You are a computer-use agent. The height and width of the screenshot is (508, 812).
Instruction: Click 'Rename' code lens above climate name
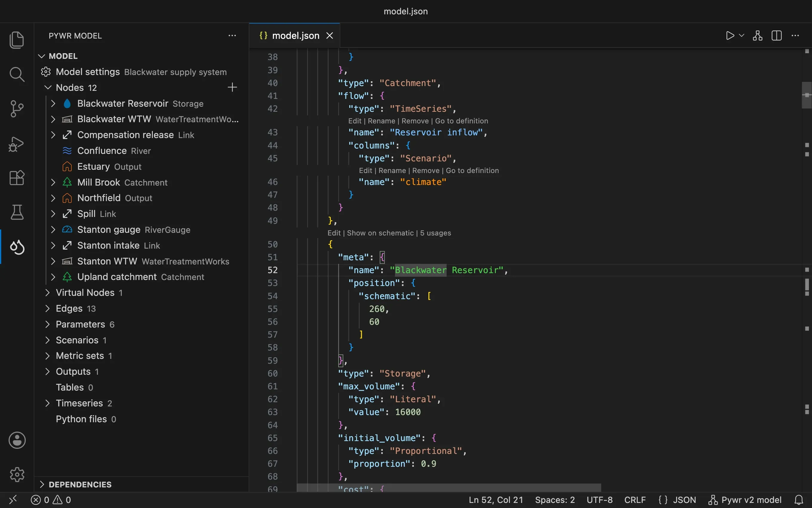coord(392,171)
